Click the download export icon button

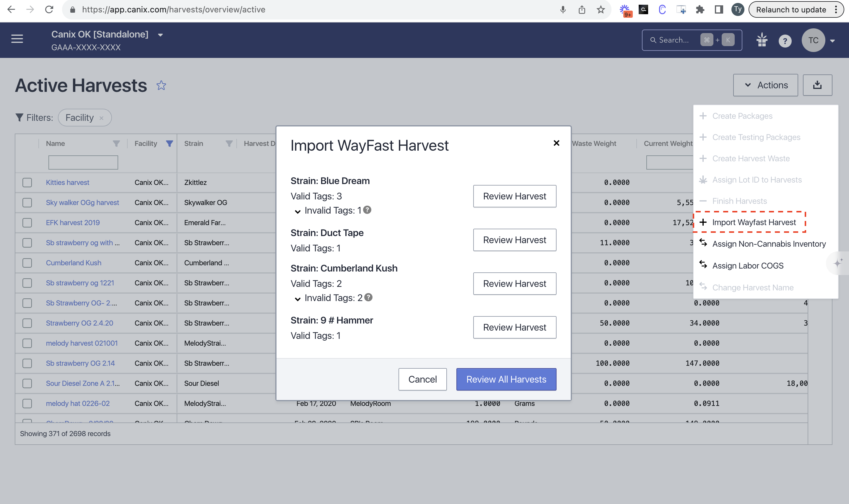pyautogui.click(x=817, y=85)
